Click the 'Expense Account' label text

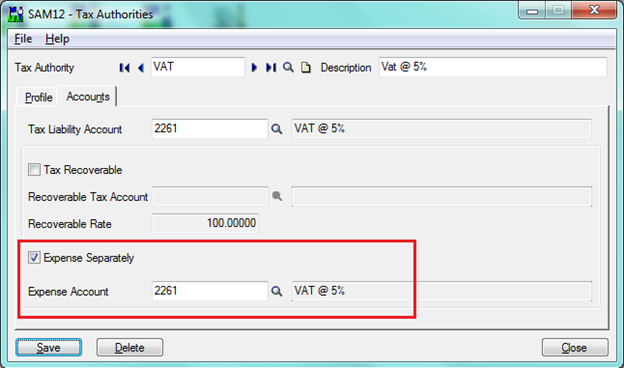coord(68,292)
